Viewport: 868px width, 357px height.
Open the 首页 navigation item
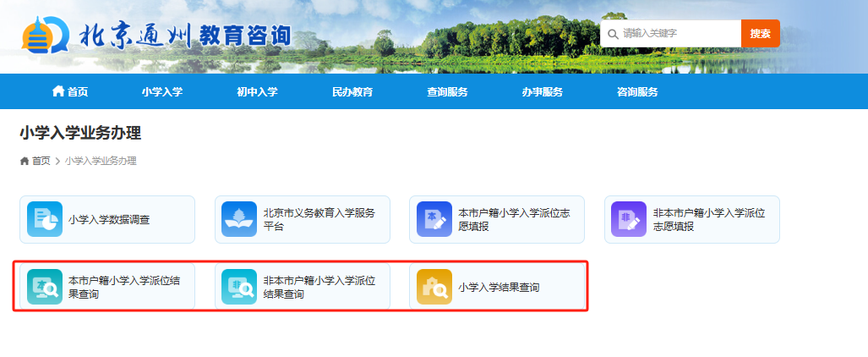tap(70, 92)
